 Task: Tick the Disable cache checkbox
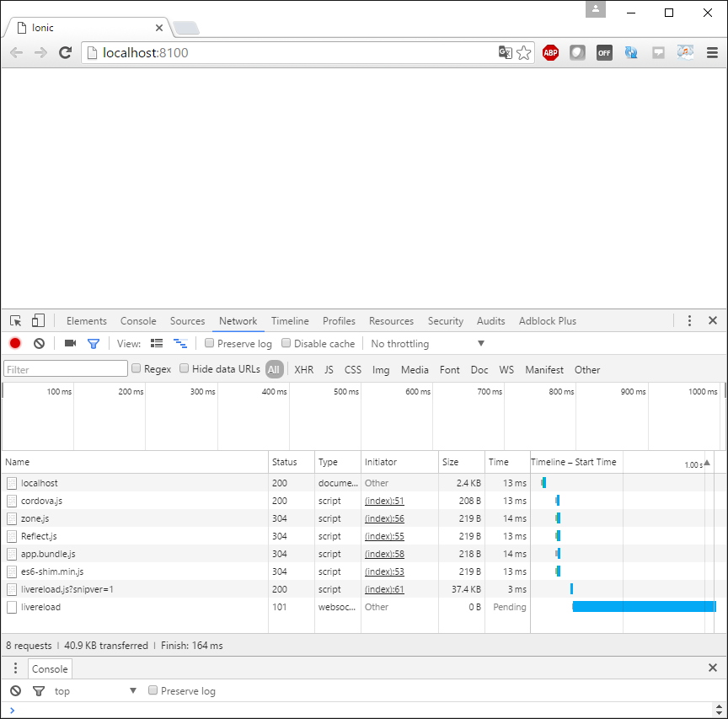[286, 343]
